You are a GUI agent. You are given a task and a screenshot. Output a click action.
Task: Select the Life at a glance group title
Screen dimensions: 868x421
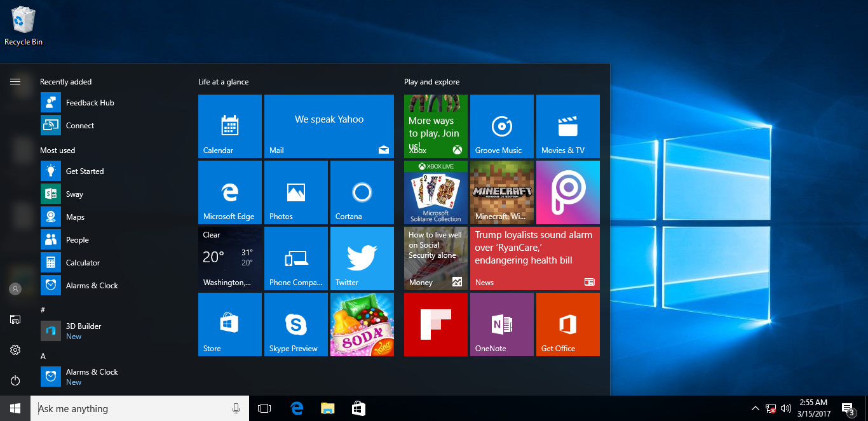(x=224, y=82)
